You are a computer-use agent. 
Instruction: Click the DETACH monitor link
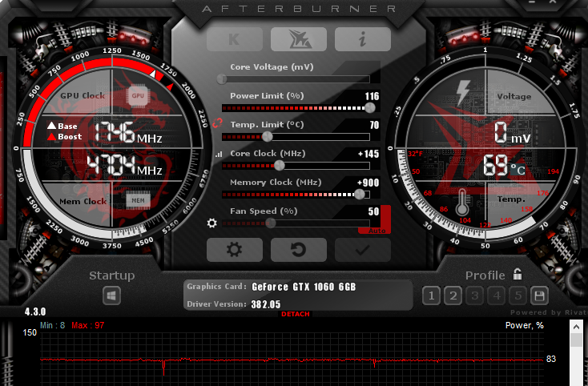coord(296,314)
